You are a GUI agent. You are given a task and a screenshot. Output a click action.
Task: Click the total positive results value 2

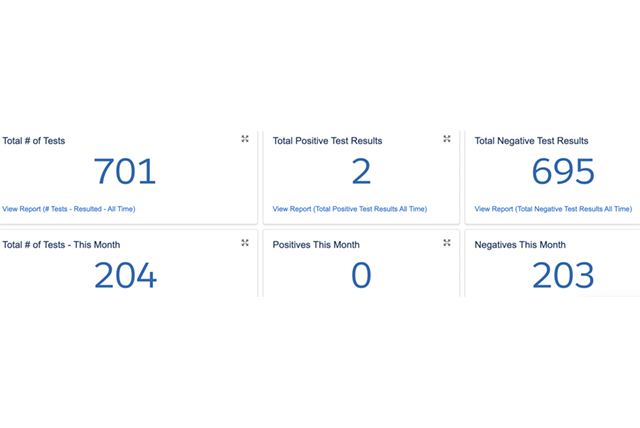pyautogui.click(x=361, y=172)
